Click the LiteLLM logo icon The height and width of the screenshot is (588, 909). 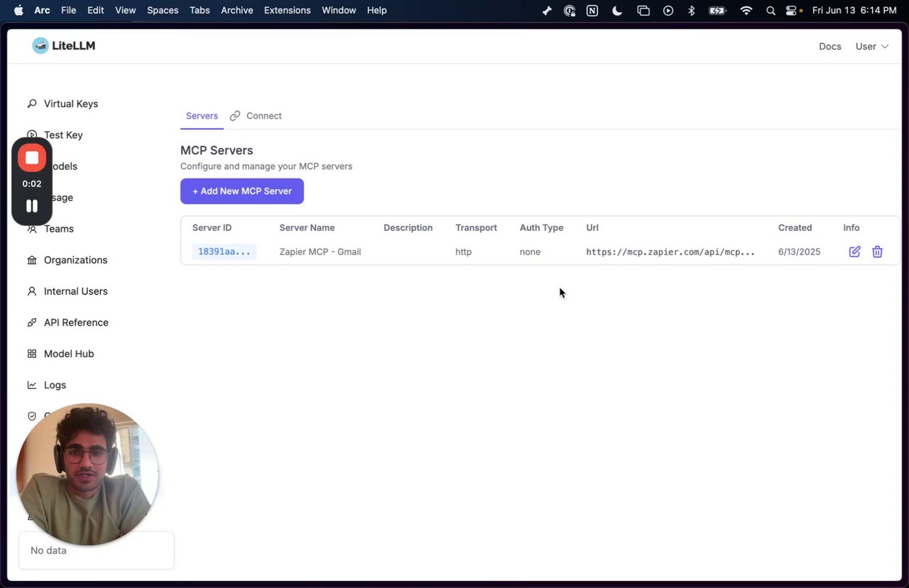point(40,45)
